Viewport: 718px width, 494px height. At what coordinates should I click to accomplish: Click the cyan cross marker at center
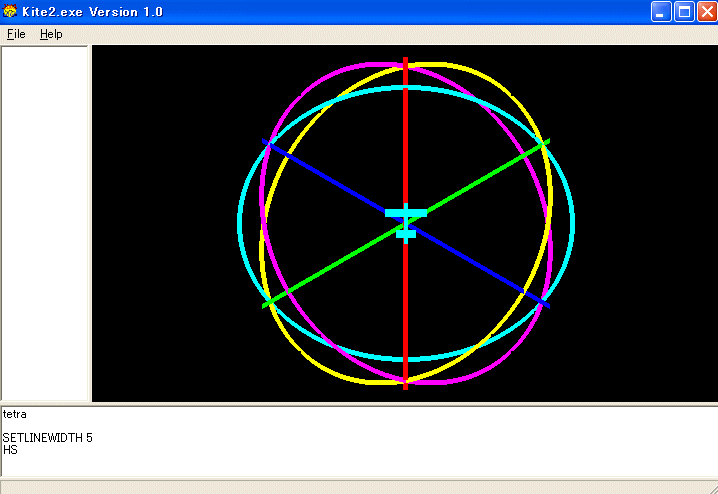406,223
